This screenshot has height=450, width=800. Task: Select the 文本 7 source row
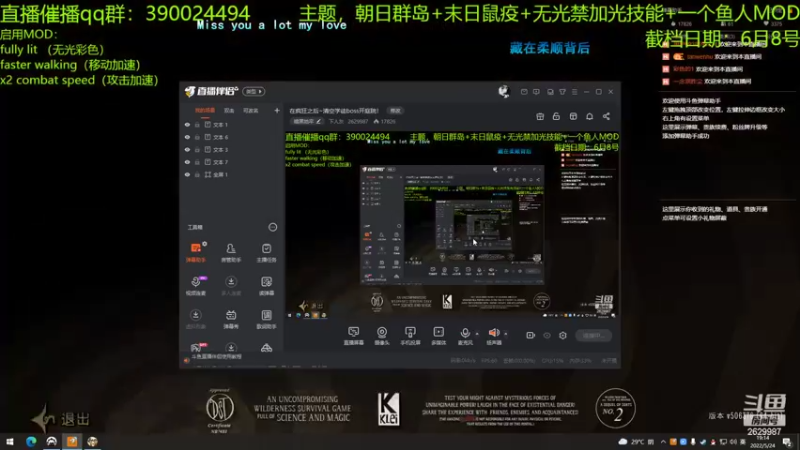coord(232,162)
